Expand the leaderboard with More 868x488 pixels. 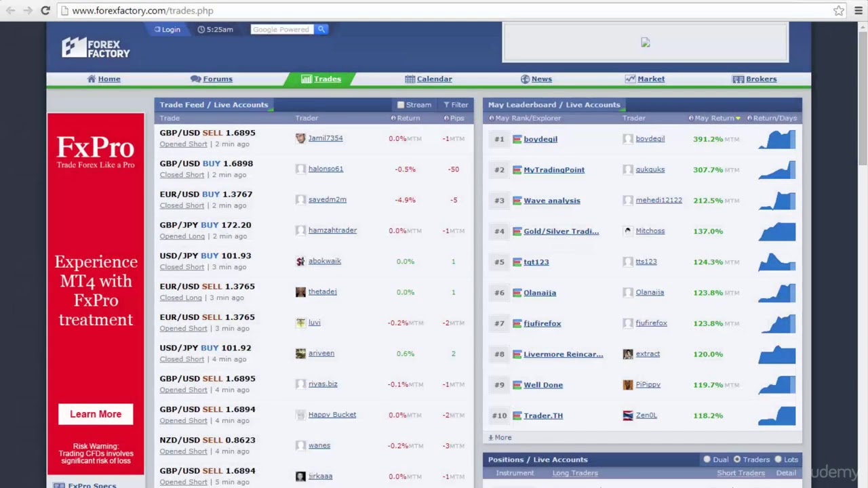tap(500, 437)
